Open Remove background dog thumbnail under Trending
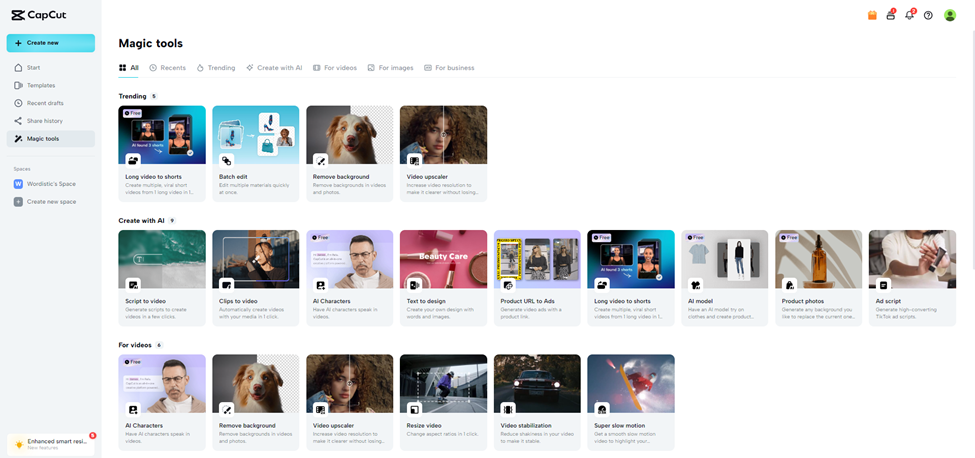The height and width of the screenshot is (458, 975). (349, 135)
